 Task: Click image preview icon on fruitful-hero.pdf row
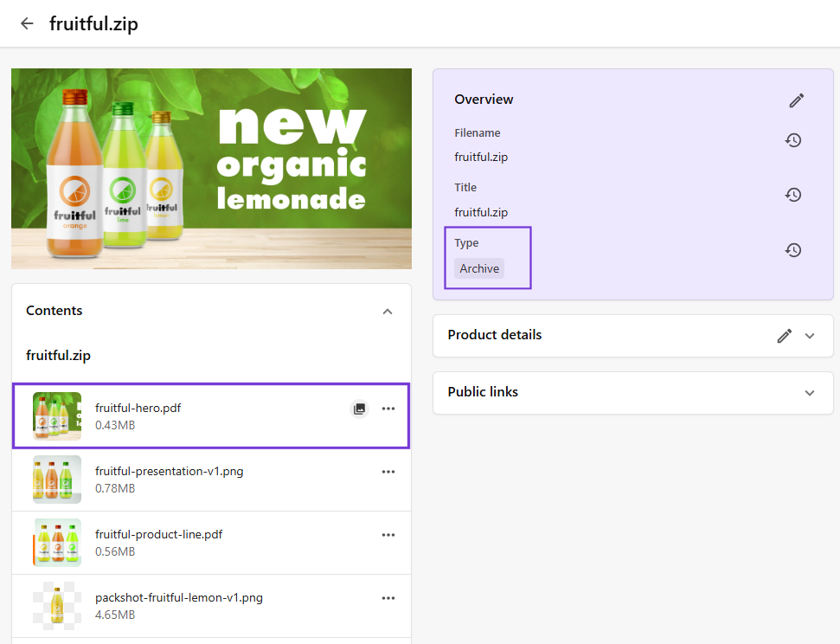pos(360,409)
